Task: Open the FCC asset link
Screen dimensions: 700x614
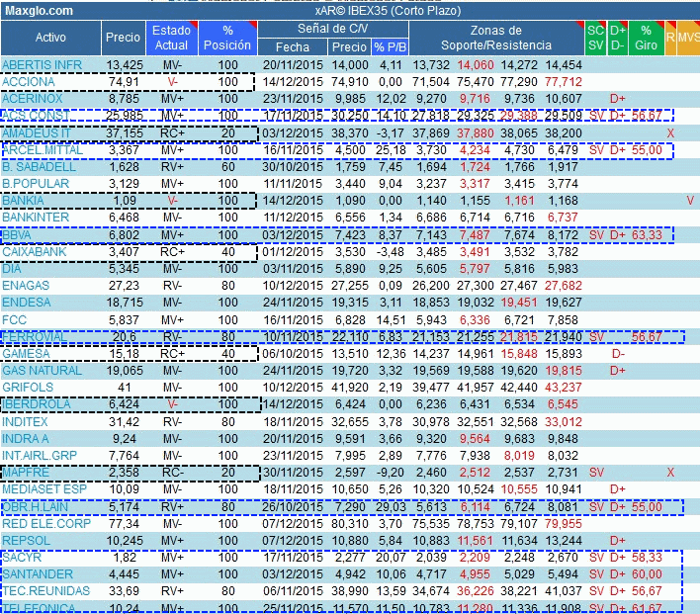Action: [x=14, y=320]
